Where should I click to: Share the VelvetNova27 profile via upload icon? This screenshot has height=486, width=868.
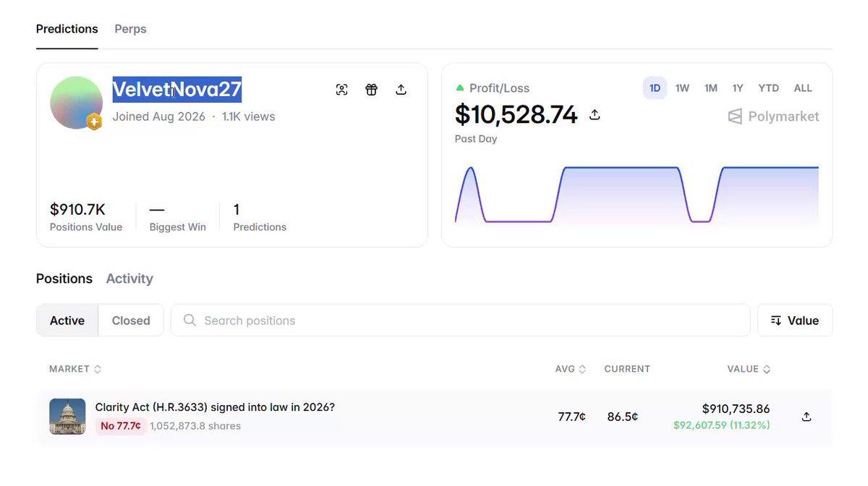(401, 90)
